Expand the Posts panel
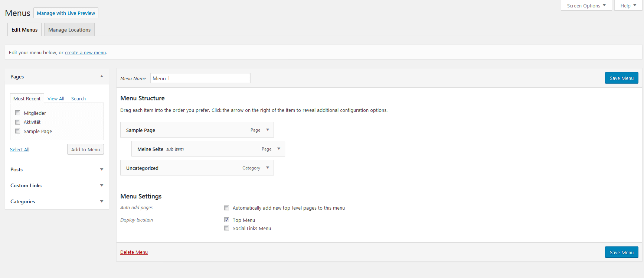This screenshot has width=644, height=278. coord(57,169)
